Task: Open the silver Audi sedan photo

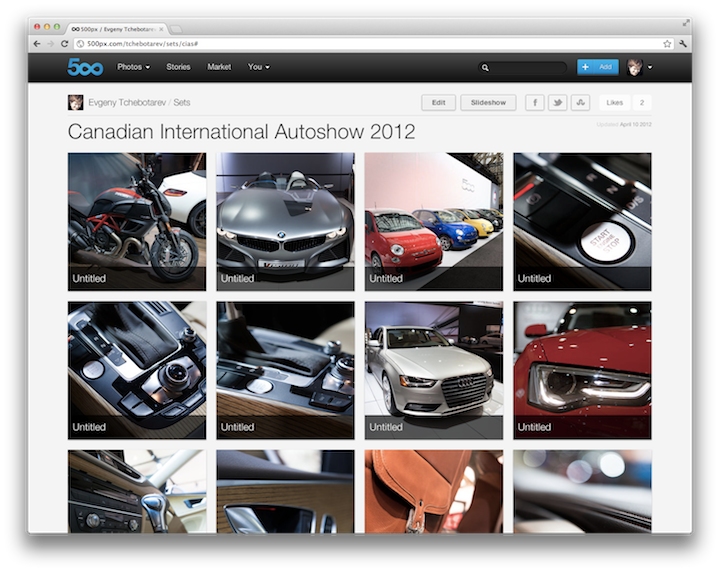Action: [x=433, y=370]
